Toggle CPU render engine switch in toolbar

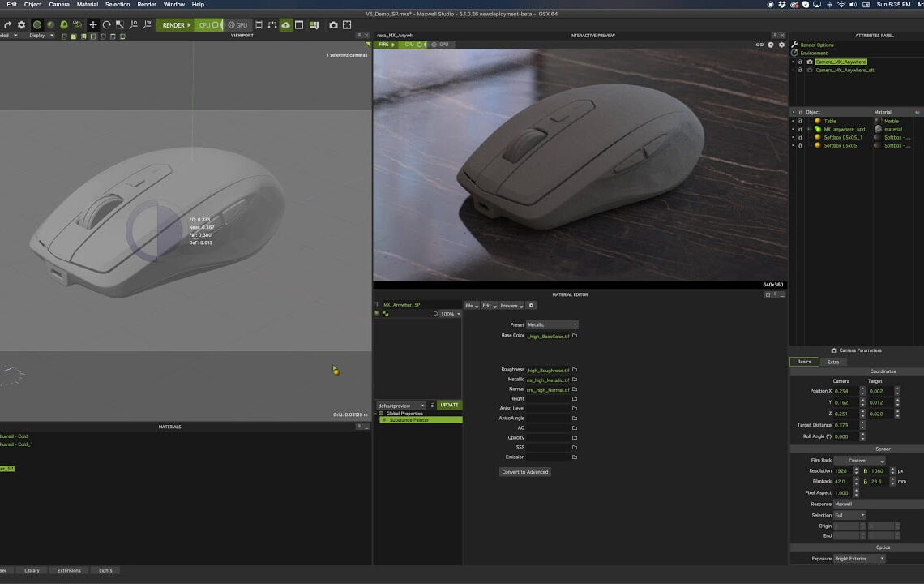(215, 25)
